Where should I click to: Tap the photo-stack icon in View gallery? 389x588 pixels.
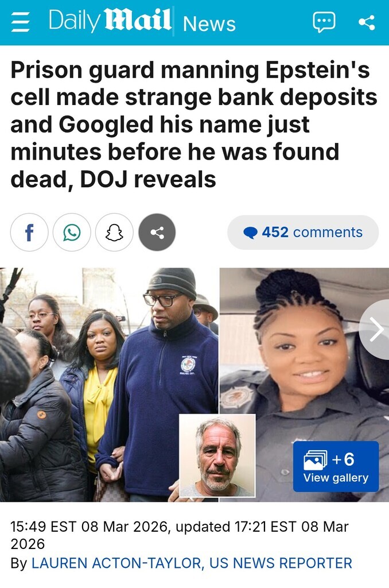pos(315,460)
